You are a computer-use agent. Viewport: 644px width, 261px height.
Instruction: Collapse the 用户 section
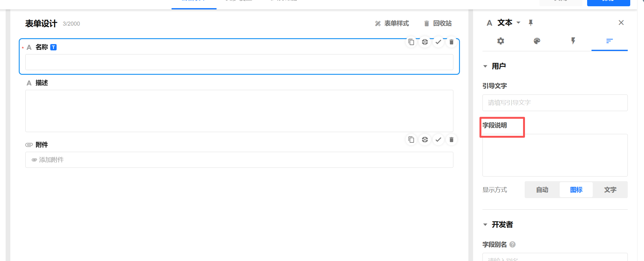(485, 66)
